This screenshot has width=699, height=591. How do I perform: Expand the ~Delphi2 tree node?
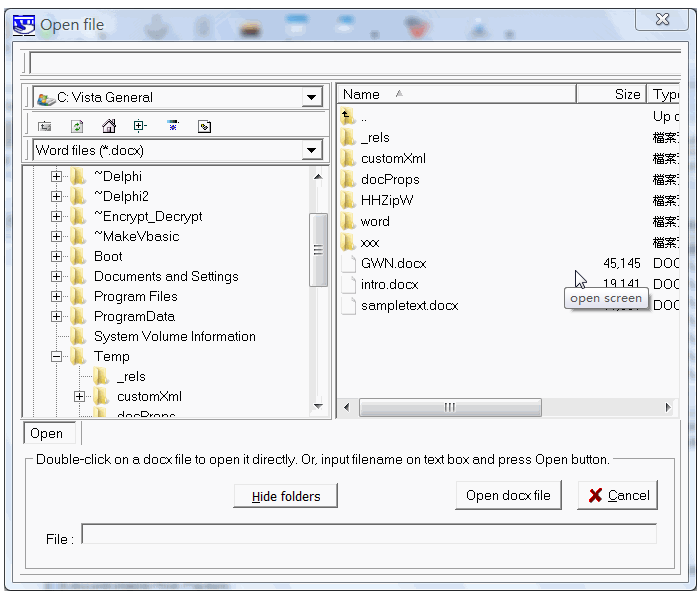coord(56,197)
